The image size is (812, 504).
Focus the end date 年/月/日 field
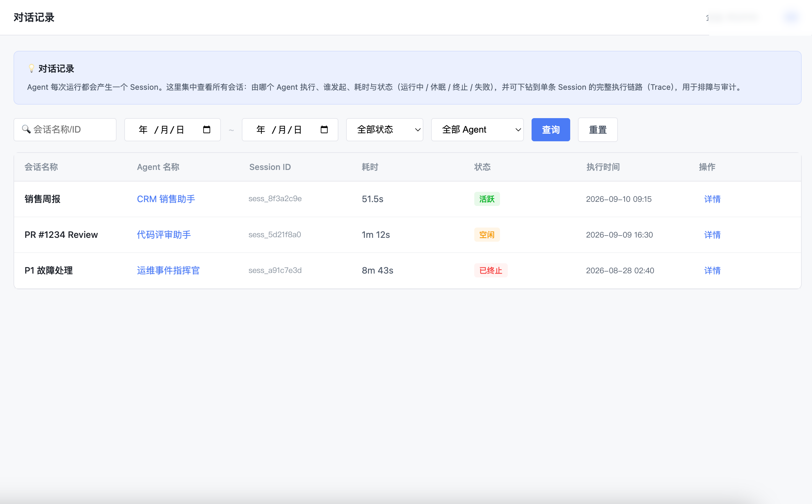290,129
